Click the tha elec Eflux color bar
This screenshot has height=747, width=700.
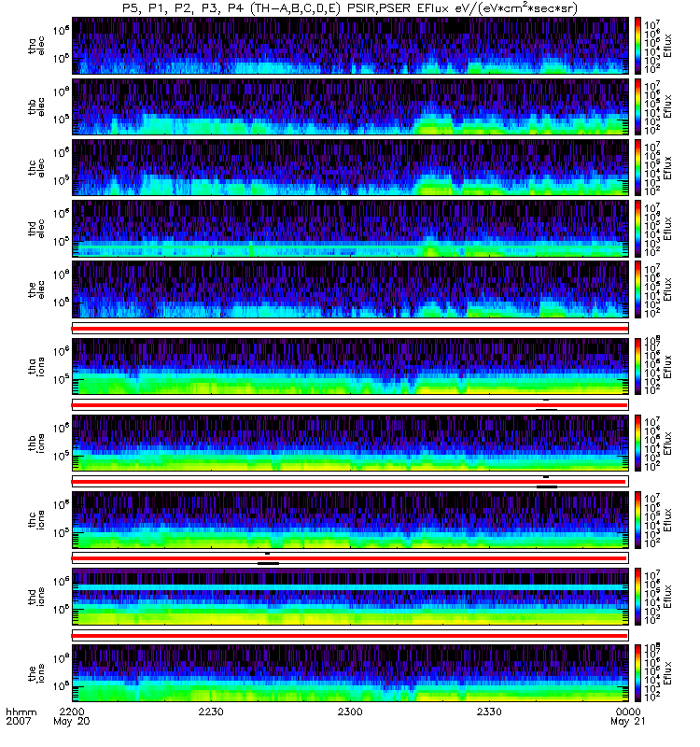[637, 46]
